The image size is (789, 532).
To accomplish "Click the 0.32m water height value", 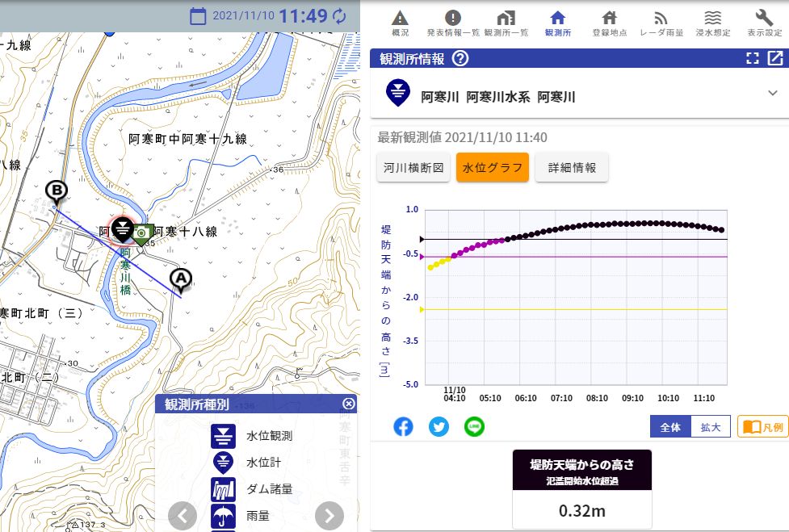I will (x=581, y=511).
